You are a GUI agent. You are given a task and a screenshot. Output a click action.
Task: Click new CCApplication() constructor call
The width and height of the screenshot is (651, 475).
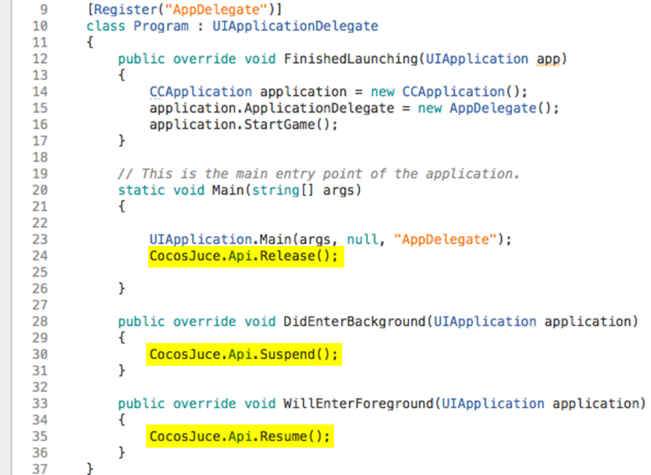(445, 92)
